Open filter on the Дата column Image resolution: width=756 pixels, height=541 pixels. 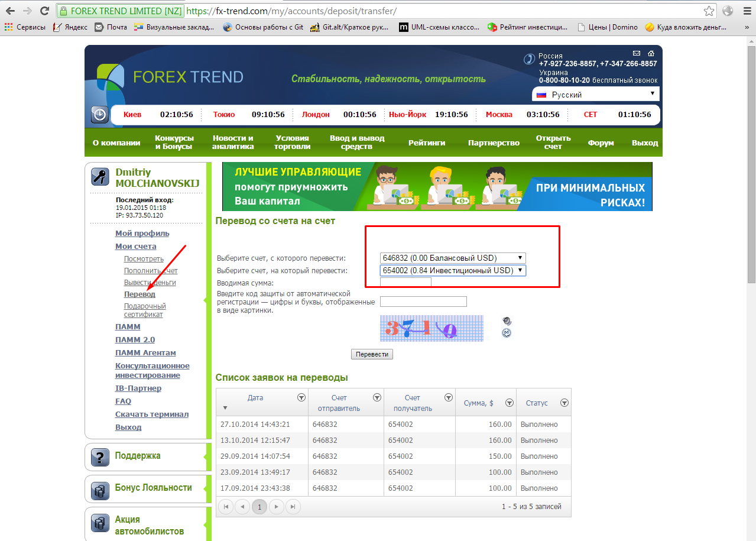pos(301,398)
